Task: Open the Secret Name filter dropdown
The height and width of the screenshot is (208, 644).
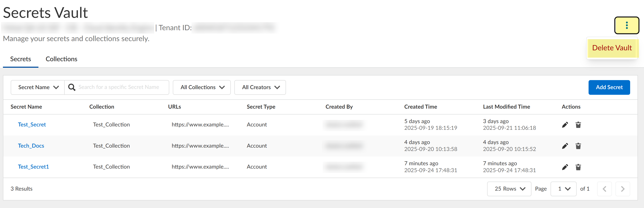Action: (x=38, y=87)
